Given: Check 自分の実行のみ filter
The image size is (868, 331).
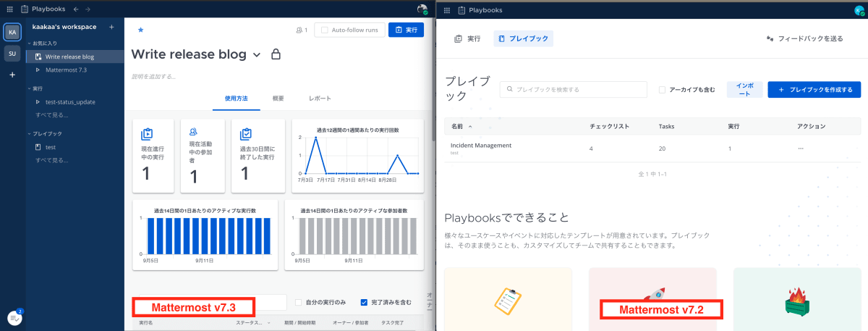Looking at the screenshot, I should click(x=298, y=302).
